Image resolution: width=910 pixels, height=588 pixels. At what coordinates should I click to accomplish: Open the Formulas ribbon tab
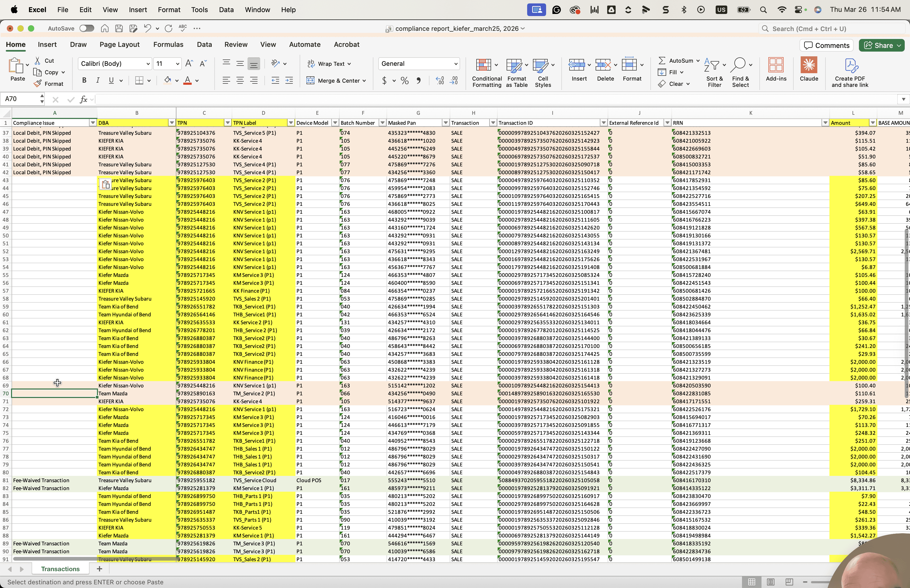tap(169, 45)
